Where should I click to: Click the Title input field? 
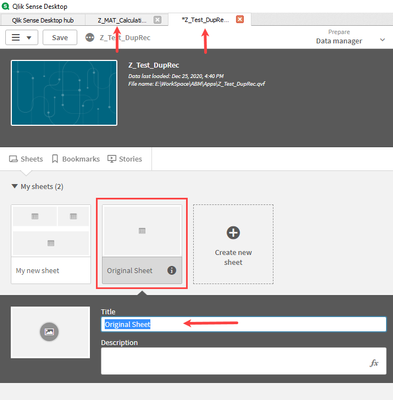244,324
